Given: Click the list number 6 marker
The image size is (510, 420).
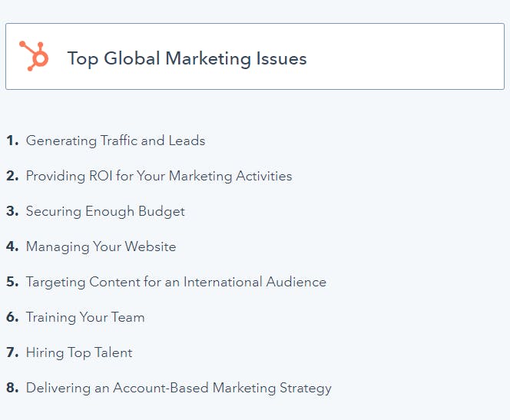Looking at the screenshot, I should coord(12,317).
